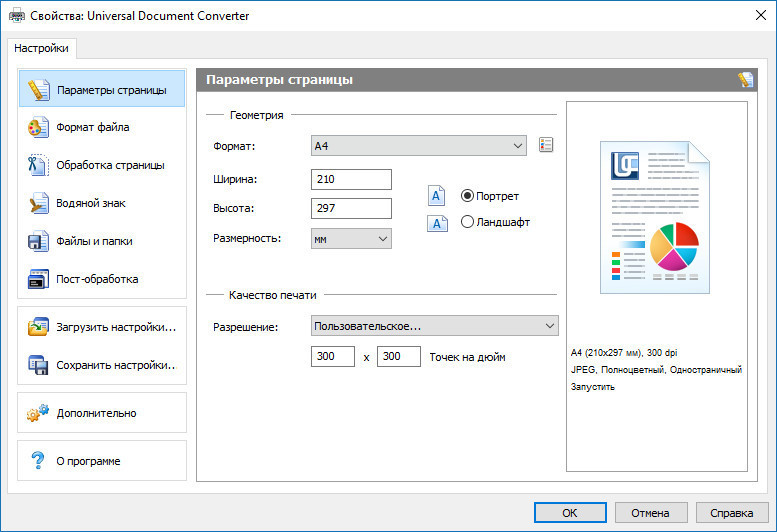The height and width of the screenshot is (532, 777).
Task: Click the Справка help button
Action: 732,513
